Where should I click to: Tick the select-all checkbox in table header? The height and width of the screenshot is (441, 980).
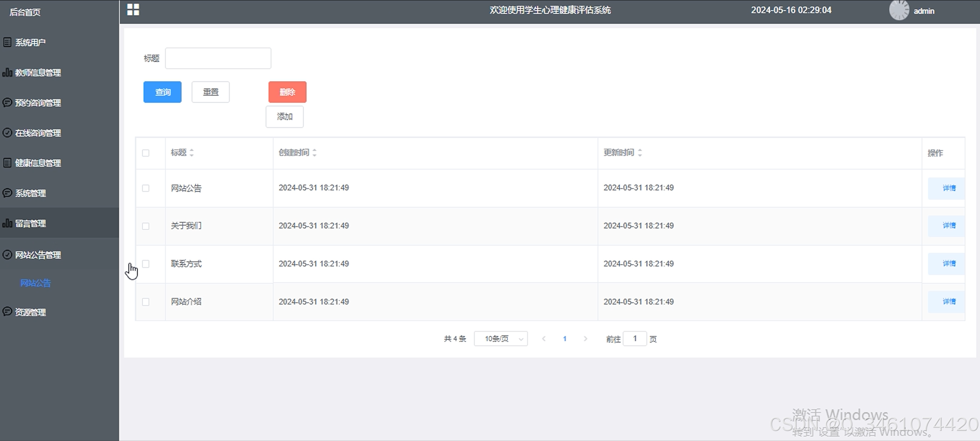pos(146,153)
